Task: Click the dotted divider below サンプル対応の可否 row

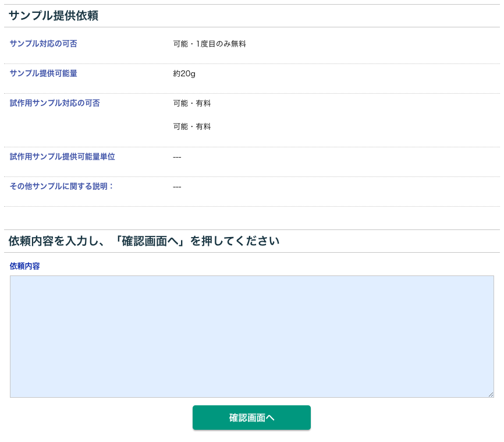Action: pos(251,63)
